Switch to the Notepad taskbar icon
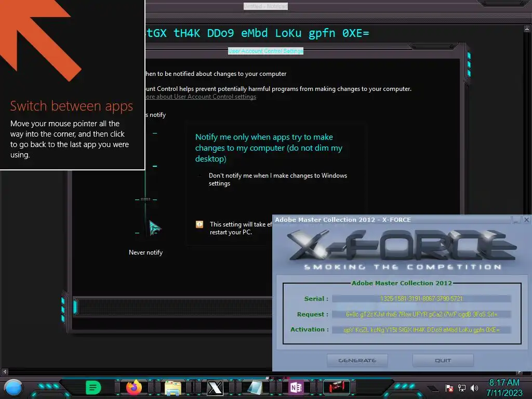532x399 pixels. [x=255, y=388]
